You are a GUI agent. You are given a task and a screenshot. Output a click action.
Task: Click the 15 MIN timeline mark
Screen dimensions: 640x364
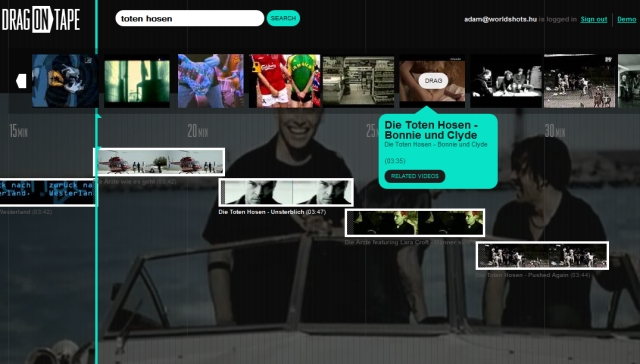[18, 131]
